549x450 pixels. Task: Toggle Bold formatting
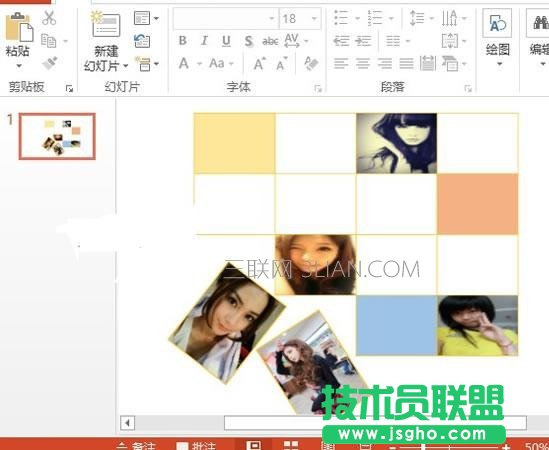coord(182,41)
